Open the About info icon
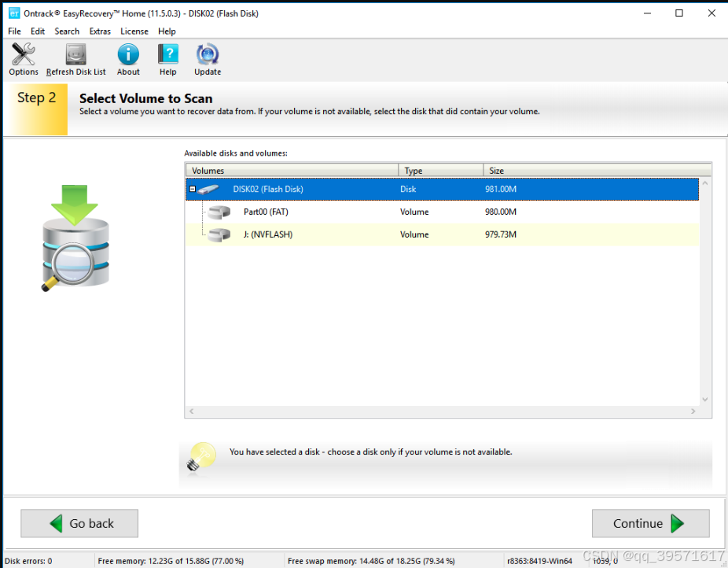Image resolution: width=728 pixels, height=568 pixels. pyautogui.click(x=128, y=54)
